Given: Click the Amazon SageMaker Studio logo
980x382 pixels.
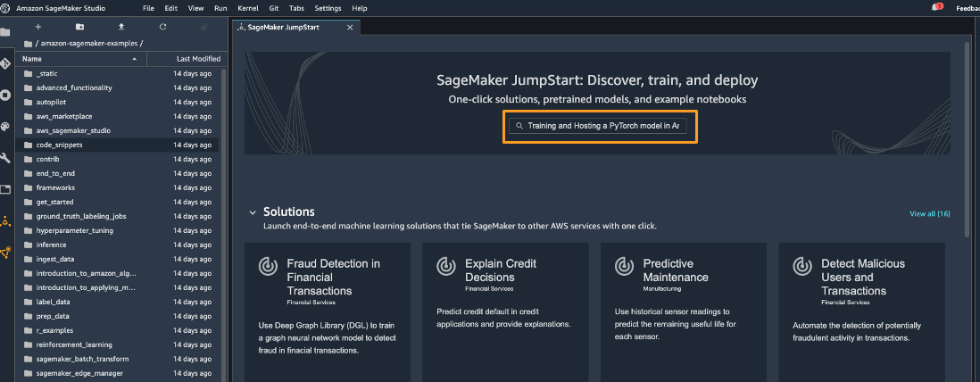Looking at the screenshot, I should (x=6, y=8).
